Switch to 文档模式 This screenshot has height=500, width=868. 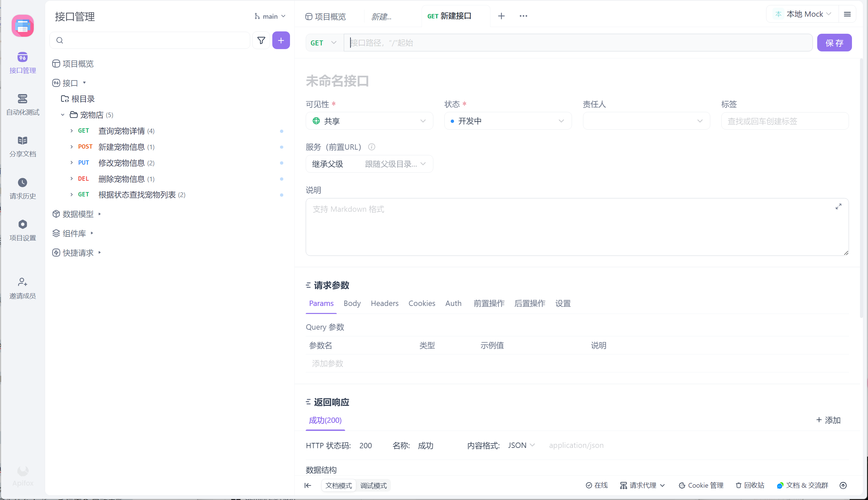coord(338,485)
